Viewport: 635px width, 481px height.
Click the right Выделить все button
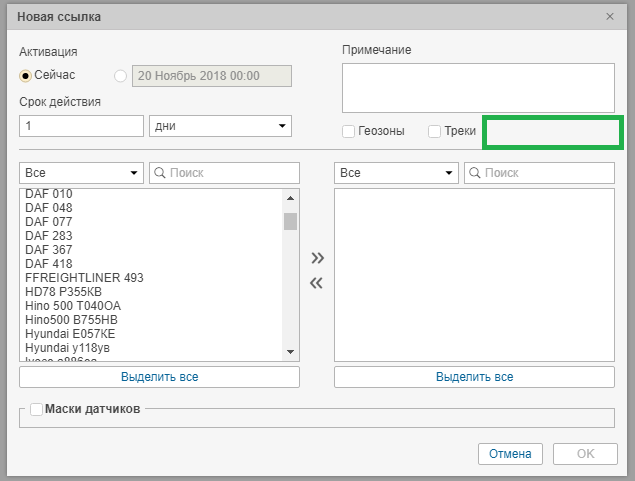click(x=474, y=377)
